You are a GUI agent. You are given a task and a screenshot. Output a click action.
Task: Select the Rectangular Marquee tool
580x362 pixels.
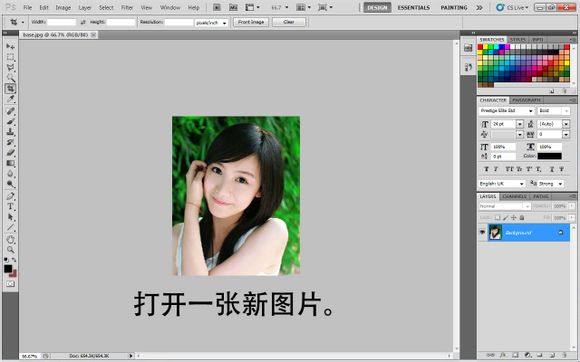coord(10,57)
